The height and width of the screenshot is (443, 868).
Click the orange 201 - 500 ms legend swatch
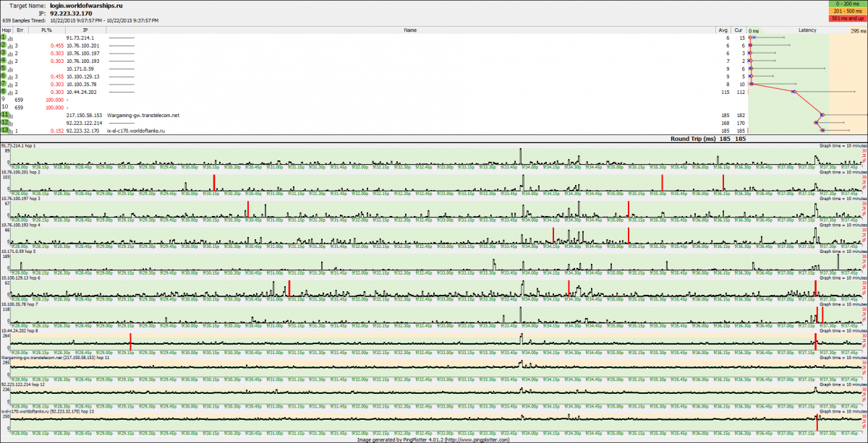[847, 12]
